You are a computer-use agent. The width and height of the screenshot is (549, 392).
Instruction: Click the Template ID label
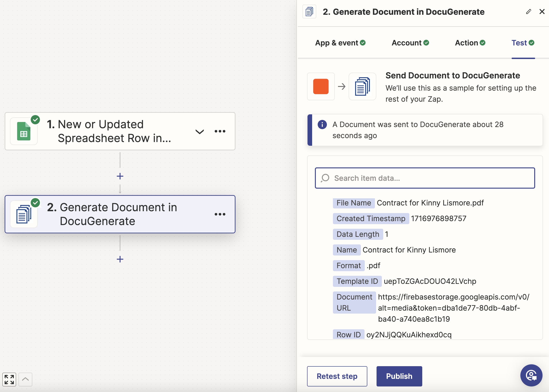357,282
